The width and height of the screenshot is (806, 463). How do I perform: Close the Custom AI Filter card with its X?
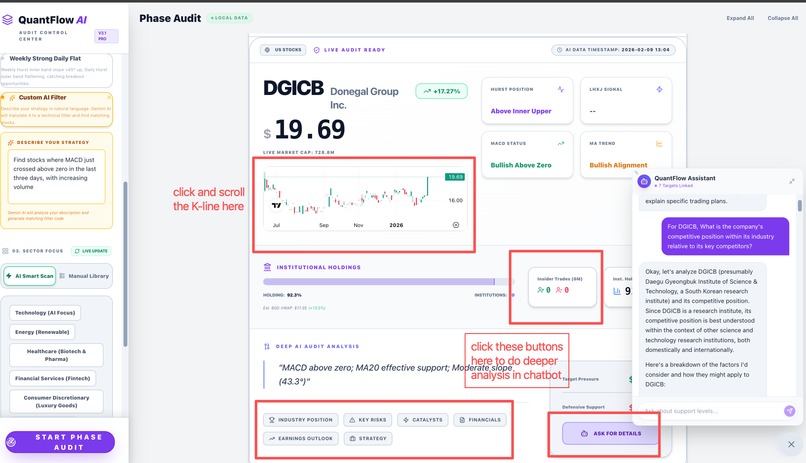pos(109,97)
